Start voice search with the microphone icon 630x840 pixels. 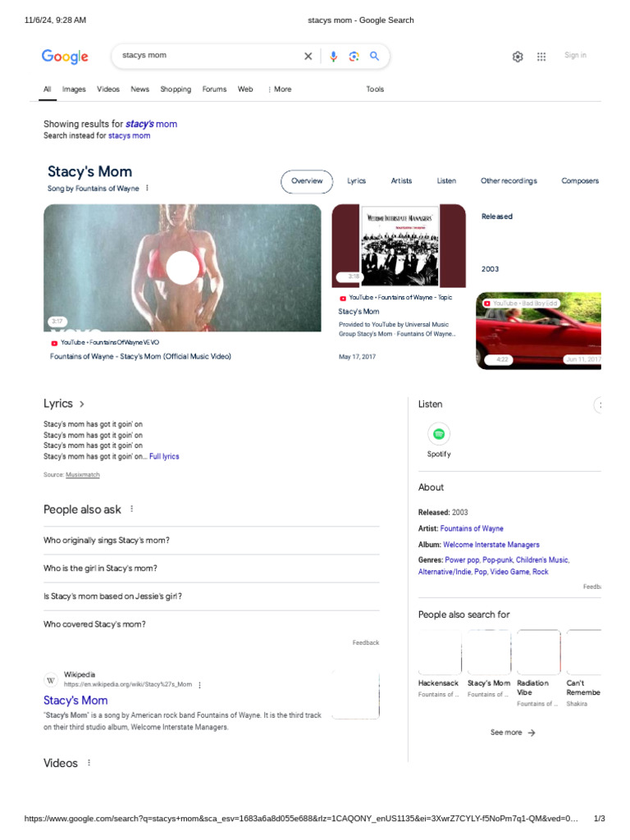coord(333,57)
